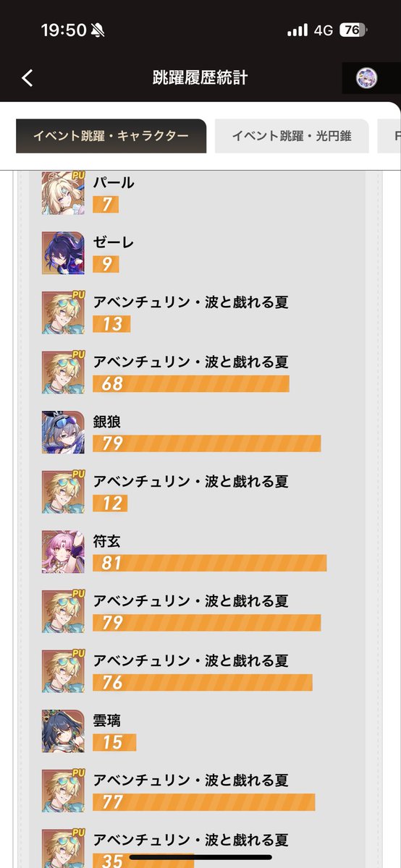This screenshot has width=401, height=868.
Task: Tap the Aventurine portrait beside count 68
Action: click(63, 373)
